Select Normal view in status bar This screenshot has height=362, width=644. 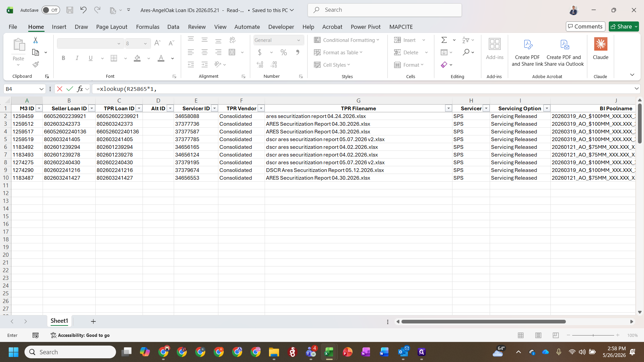pyautogui.click(x=521, y=335)
